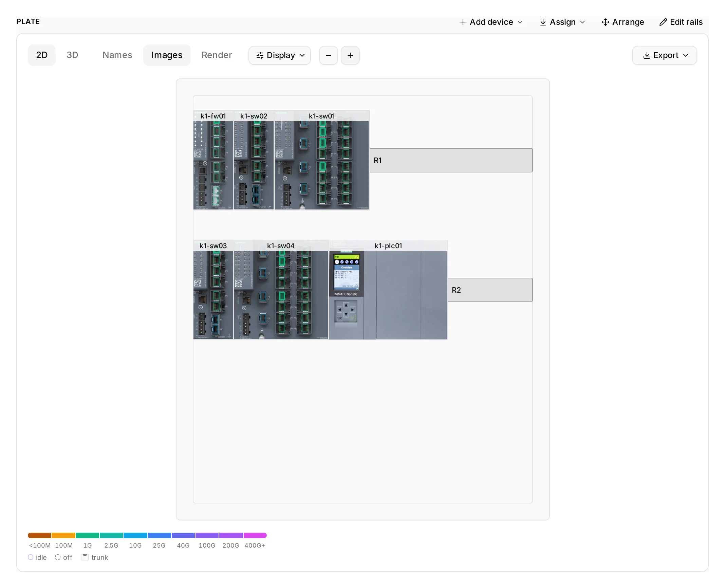
Task: Click the <100M speed legend color
Action: click(39, 535)
